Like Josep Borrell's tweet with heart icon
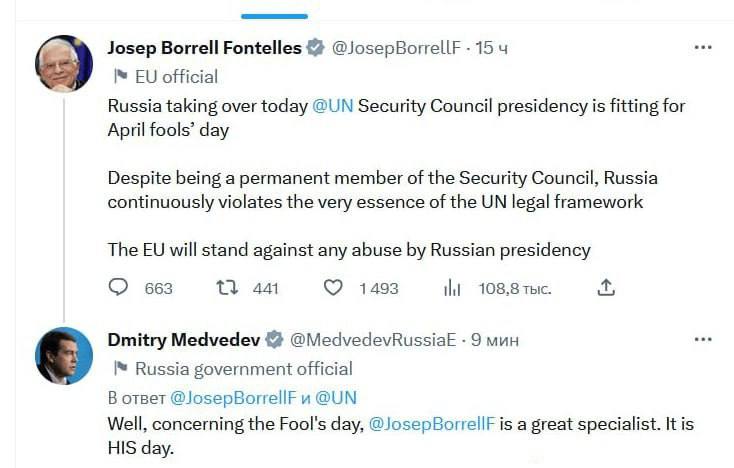The height and width of the screenshot is (468, 734). (x=333, y=288)
